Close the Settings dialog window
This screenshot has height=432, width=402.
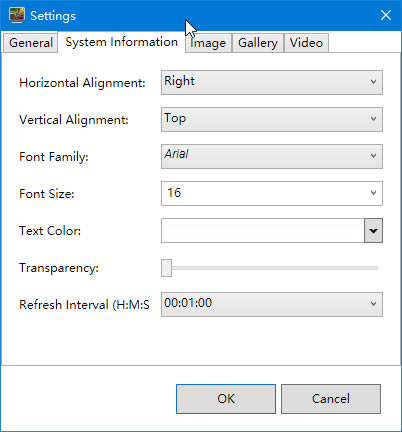point(386,15)
